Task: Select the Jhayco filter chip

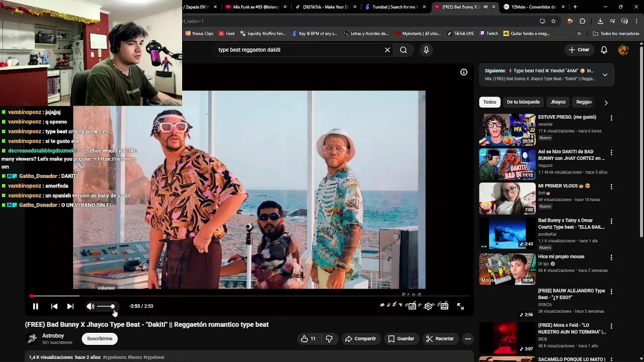Action: (558, 102)
